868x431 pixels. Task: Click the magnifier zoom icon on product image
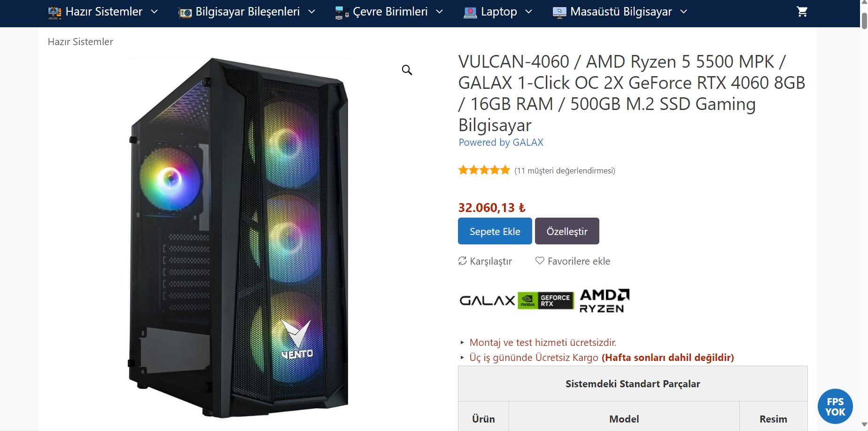[x=407, y=70]
